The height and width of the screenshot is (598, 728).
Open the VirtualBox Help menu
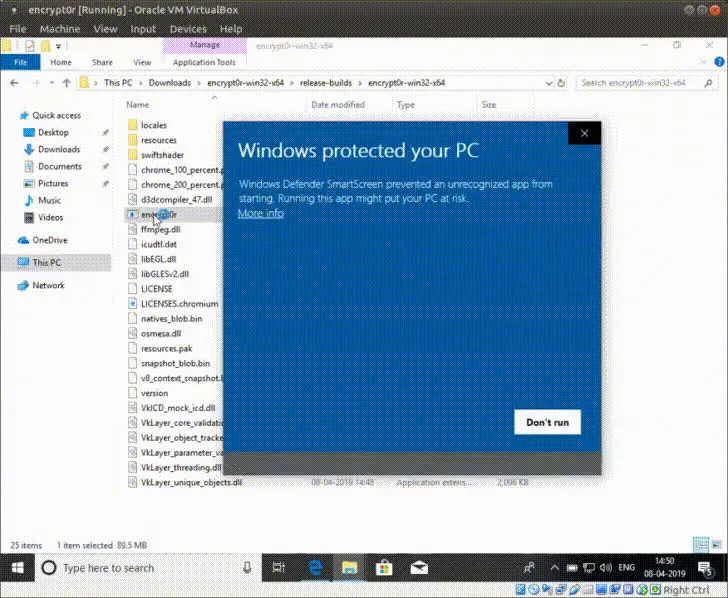[x=231, y=29]
